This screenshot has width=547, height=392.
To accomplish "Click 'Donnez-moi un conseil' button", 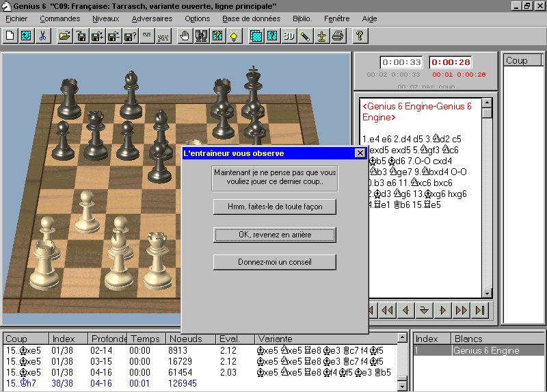I will (x=275, y=262).
